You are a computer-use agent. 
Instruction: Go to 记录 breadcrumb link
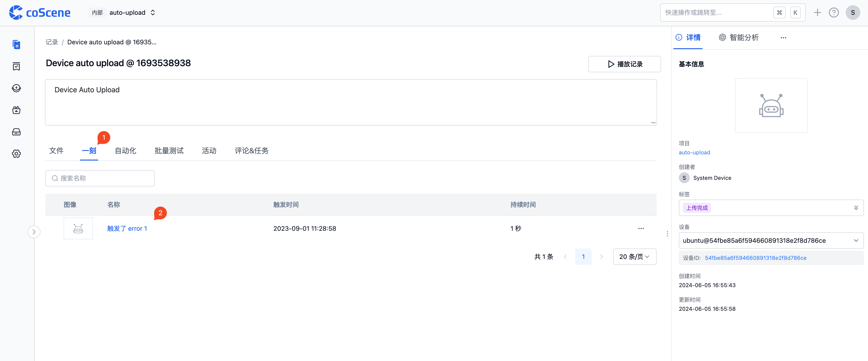click(x=52, y=42)
